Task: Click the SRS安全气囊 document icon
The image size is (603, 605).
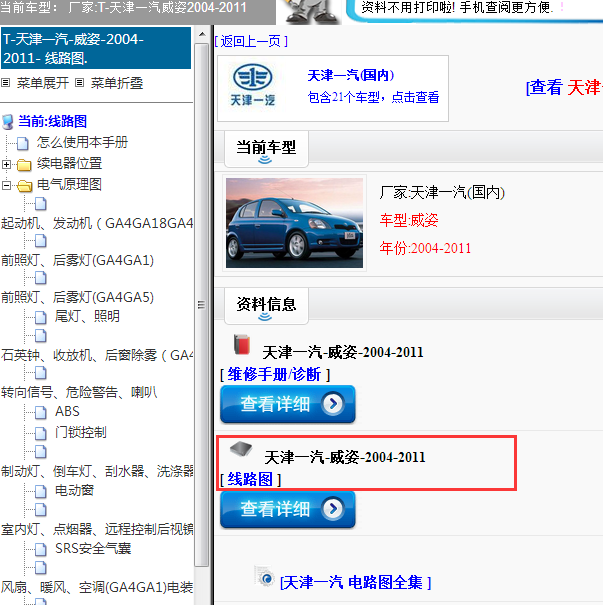Action: [41, 549]
